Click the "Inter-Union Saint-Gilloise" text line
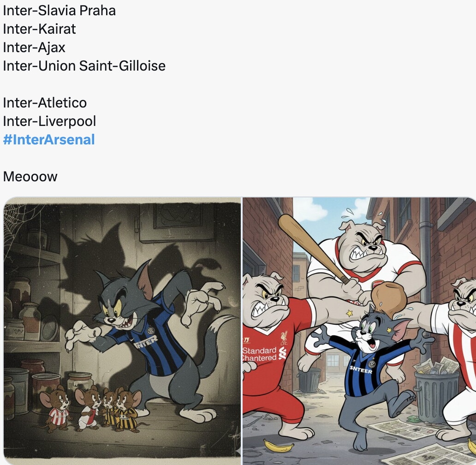The width and height of the screenshot is (476, 465). [x=84, y=66]
